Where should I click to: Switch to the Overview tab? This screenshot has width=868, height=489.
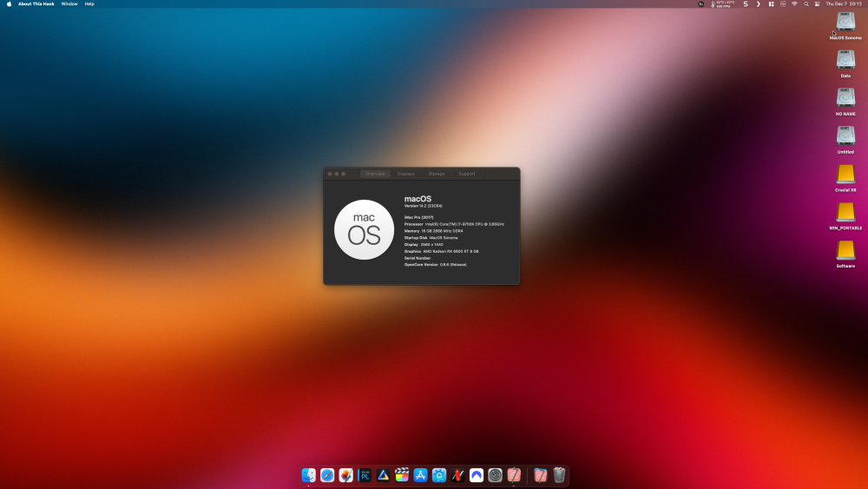(375, 174)
